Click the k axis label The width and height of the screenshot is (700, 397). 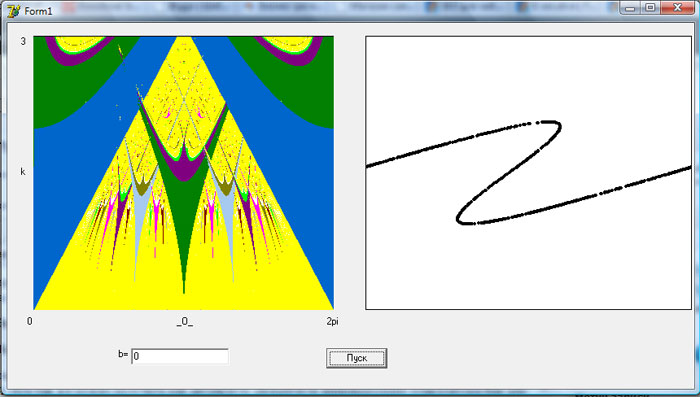(23, 172)
